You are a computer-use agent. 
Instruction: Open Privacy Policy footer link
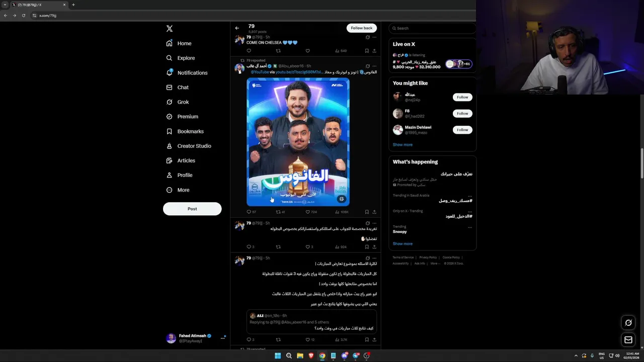point(428,257)
